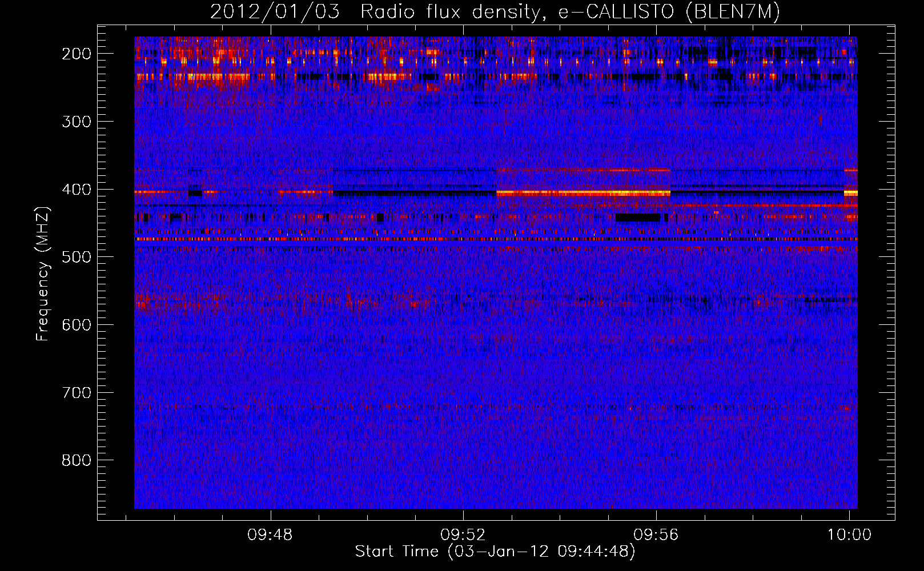Select the 300 frequency tick label
Image resolution: width=924 pixels, height=571 pixels.
coord(77,122)
